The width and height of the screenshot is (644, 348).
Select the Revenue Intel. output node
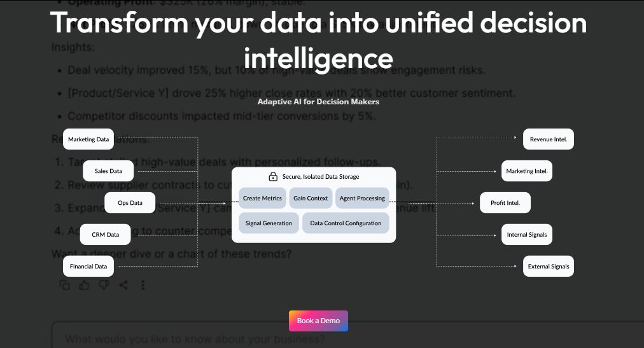(548, 139)
